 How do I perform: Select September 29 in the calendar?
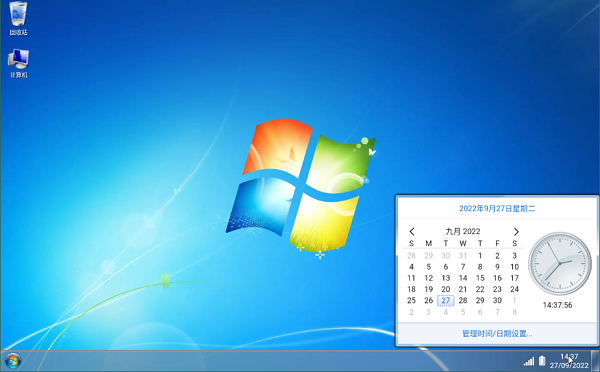pyautogui.click(x=480, y=300)
